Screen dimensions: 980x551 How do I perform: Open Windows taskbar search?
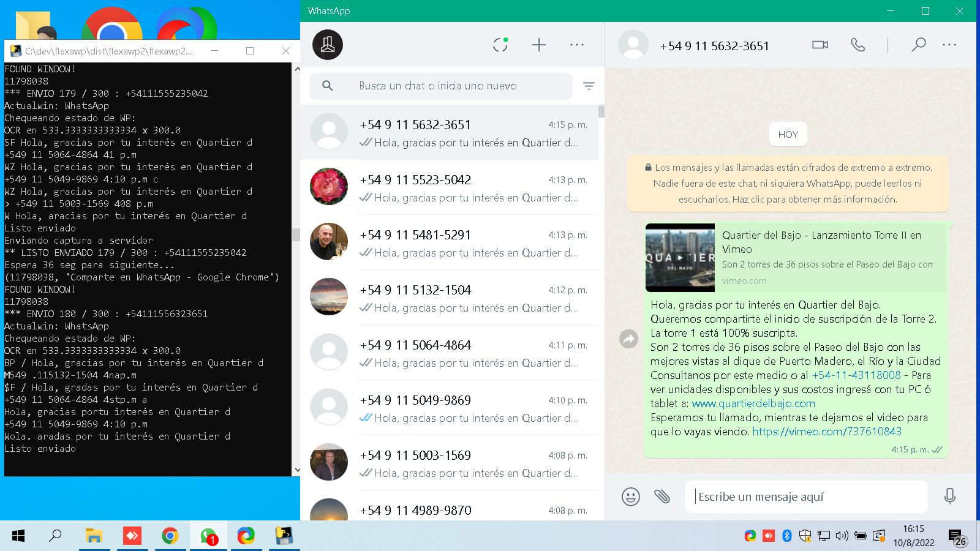coord(55,536)
